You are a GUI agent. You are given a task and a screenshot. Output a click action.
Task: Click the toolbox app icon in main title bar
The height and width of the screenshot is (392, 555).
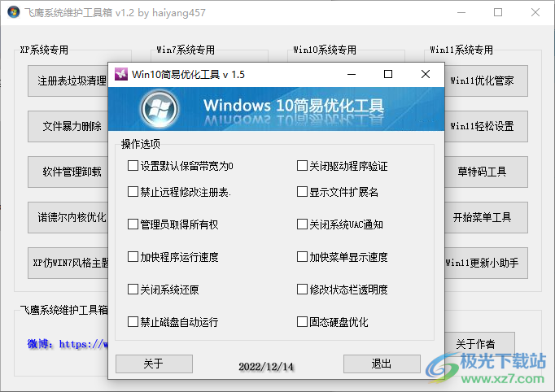tap(14, 12)
